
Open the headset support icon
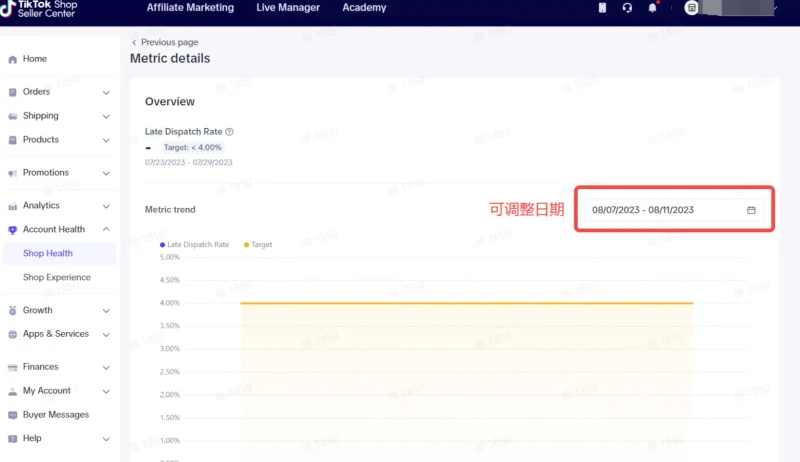(x=628, y=8)
